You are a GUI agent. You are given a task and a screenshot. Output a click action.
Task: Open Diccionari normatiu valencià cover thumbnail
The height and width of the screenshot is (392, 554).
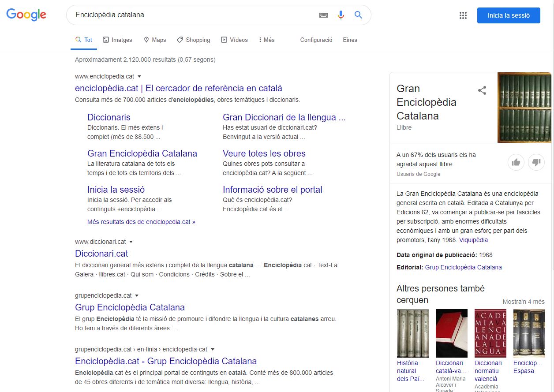point(490,333)
